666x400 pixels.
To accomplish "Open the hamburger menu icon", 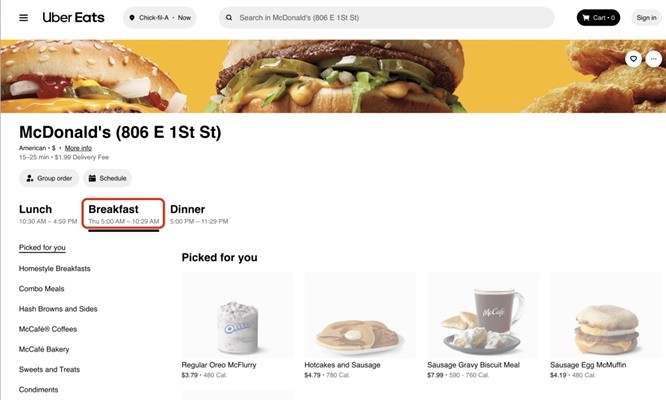I will (x=24, y=18).
